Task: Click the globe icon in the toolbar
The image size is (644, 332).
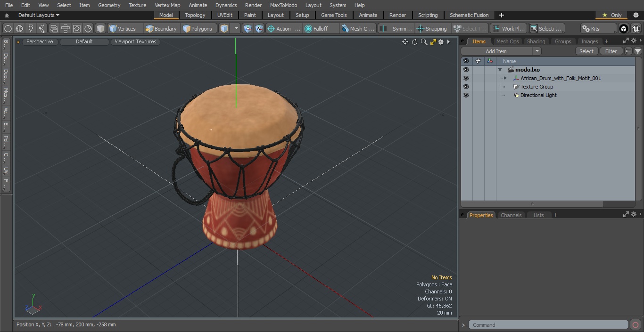Action: [x=19, y=29]
